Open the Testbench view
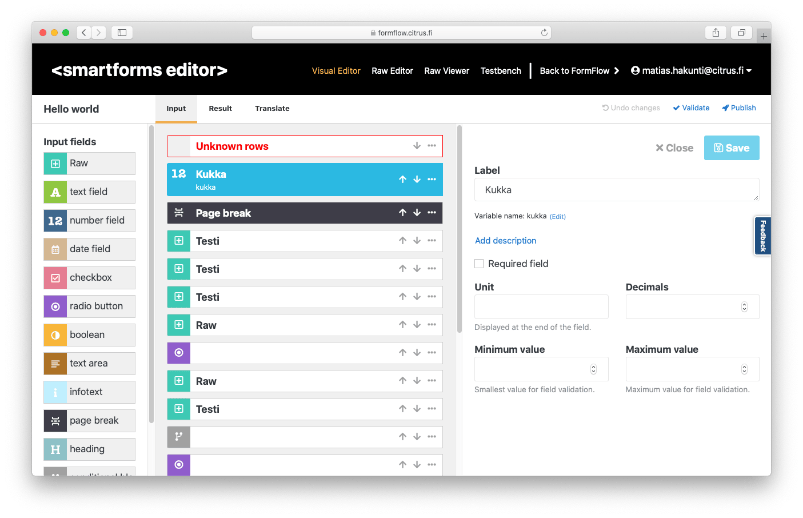803x518 pixels. coord(501,71)
